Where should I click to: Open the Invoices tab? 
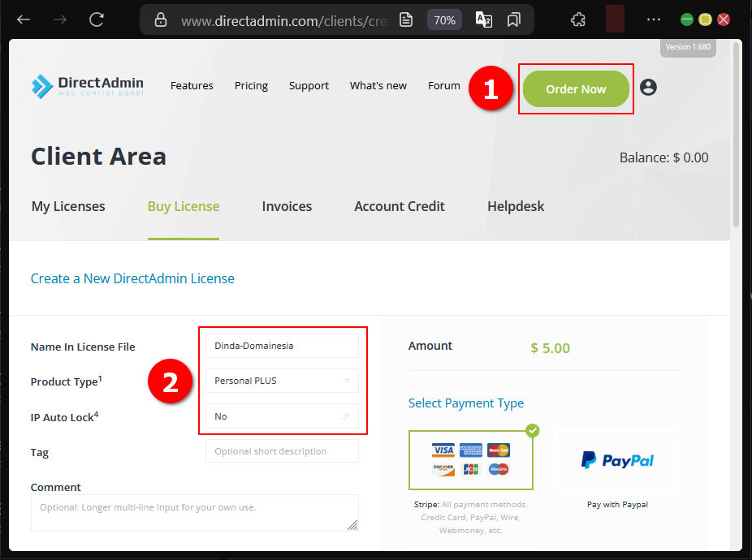[287, 207]
